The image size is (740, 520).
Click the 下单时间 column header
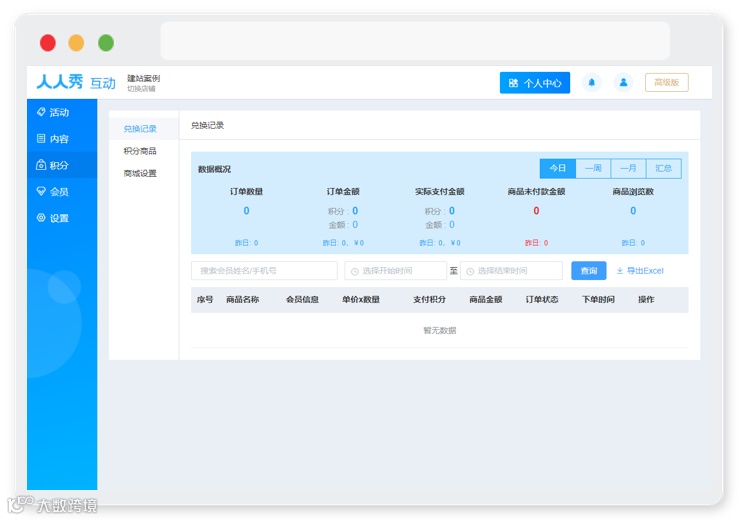[x=598, y=299]
